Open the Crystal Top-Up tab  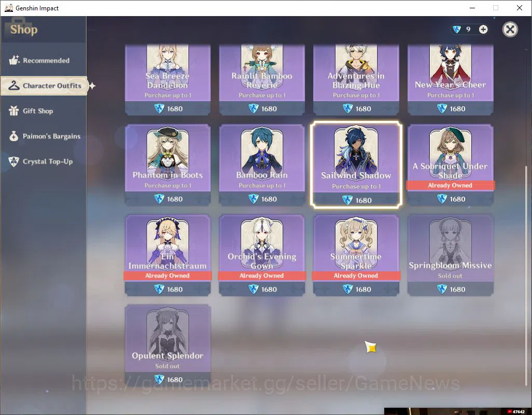point(43,161)
